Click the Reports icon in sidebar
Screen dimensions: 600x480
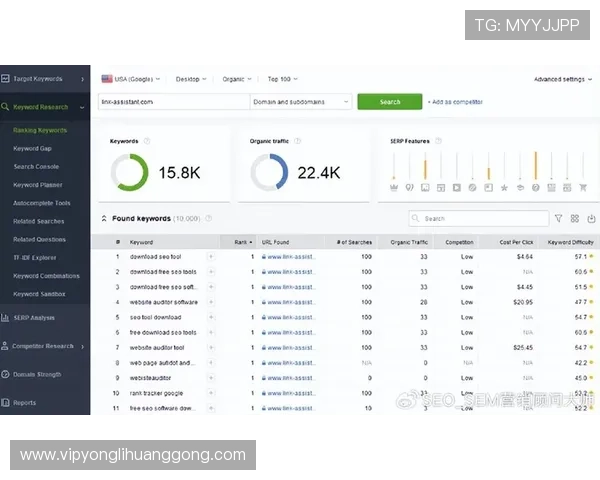coord(6,403)
